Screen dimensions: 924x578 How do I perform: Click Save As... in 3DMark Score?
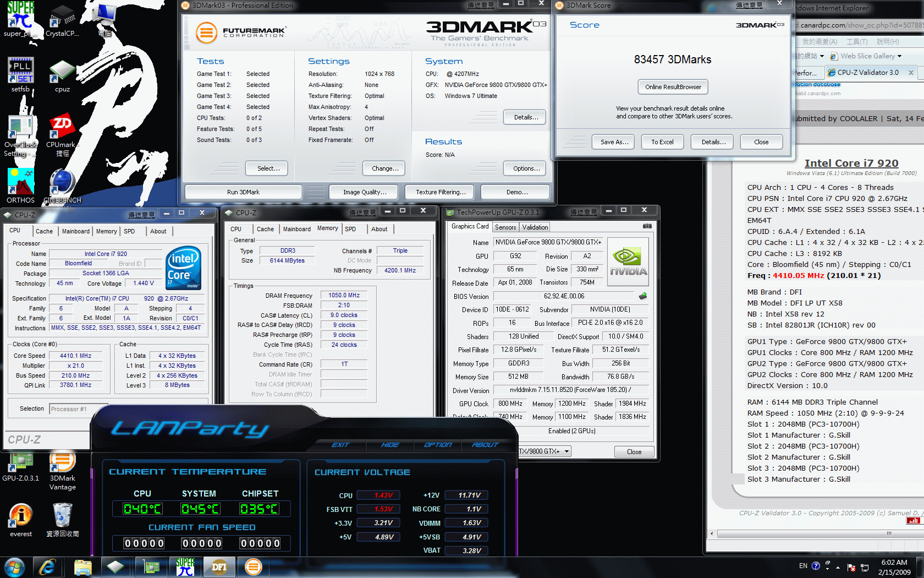click(x=614, y=142)
